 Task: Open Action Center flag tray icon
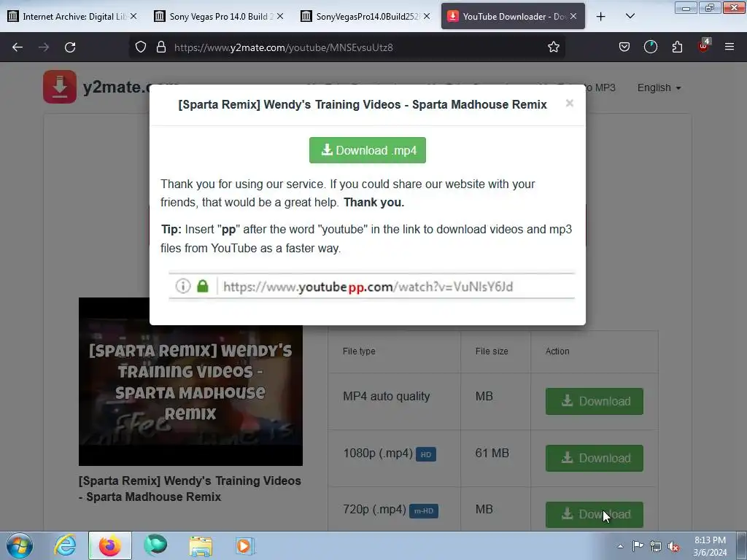coord(638,546)
